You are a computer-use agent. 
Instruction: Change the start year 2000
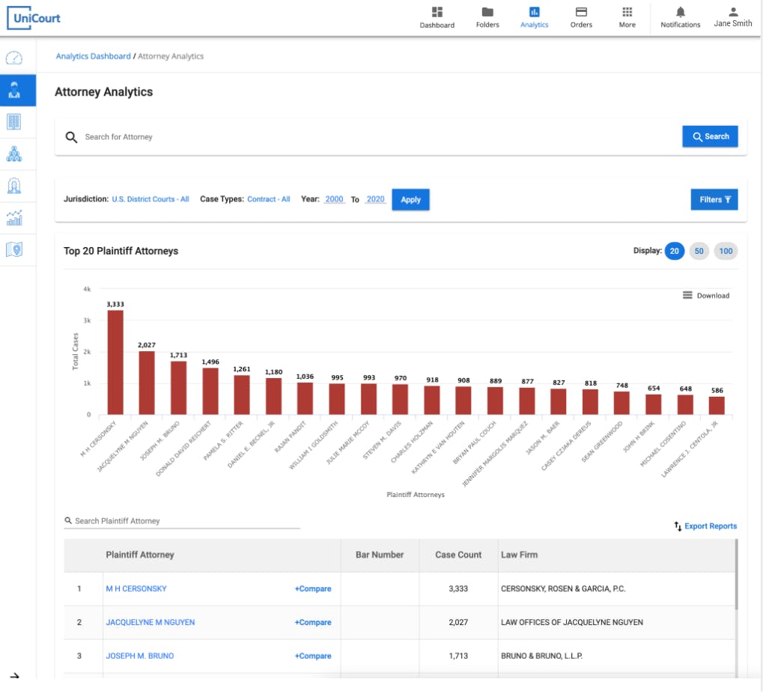[x=334, y=199]
